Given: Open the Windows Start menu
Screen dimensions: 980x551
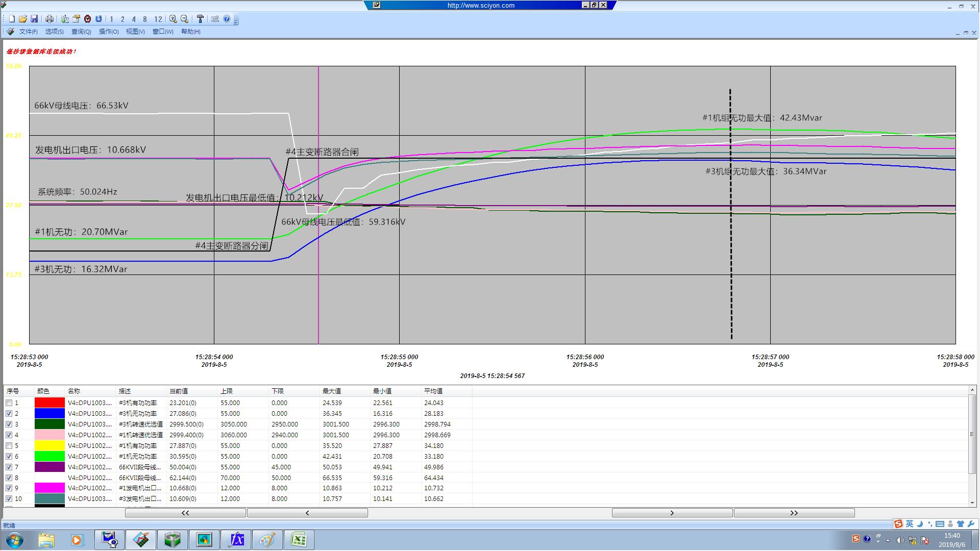Looking at the screenshot, I should pos(14,540).
